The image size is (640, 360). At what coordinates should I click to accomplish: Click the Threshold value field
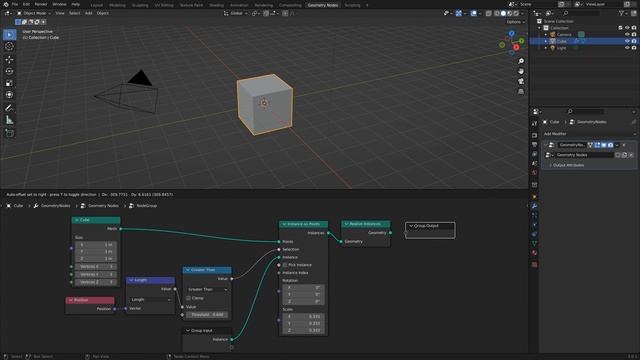tap(207, 315)
